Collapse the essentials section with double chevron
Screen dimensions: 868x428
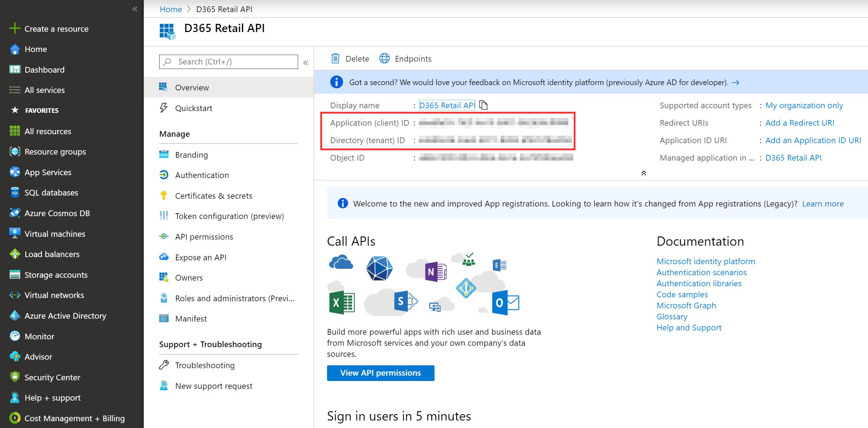coord(643,173)
